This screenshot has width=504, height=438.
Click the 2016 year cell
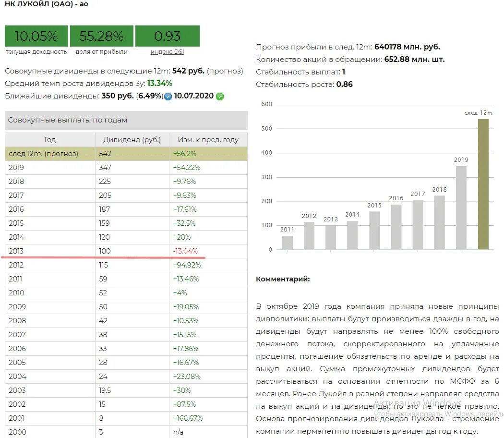click(50, 209)
